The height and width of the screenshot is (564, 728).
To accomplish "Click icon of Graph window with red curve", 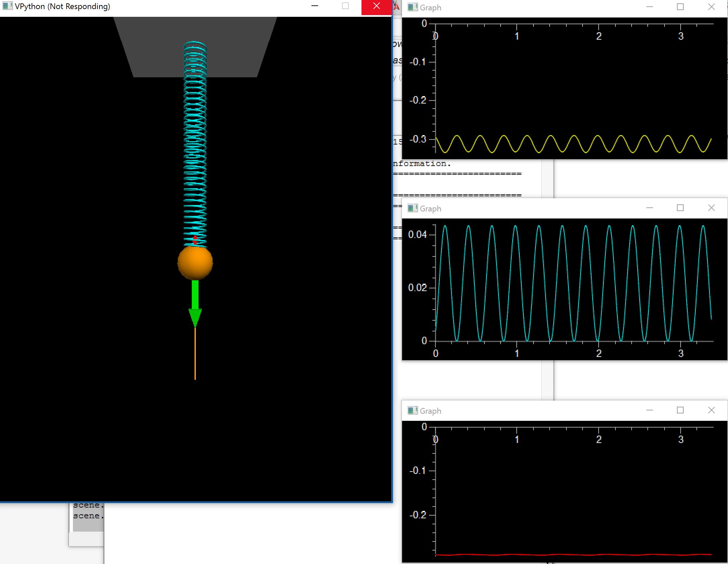I will pyautogui.click(x=412, y=411).
